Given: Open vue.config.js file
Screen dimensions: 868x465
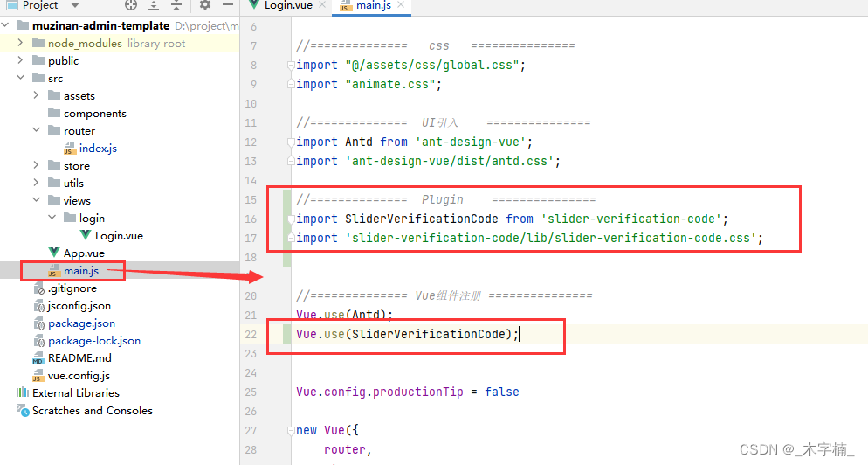Looking at the screenshot, I should pyautogui.click(x=79, y=376).
